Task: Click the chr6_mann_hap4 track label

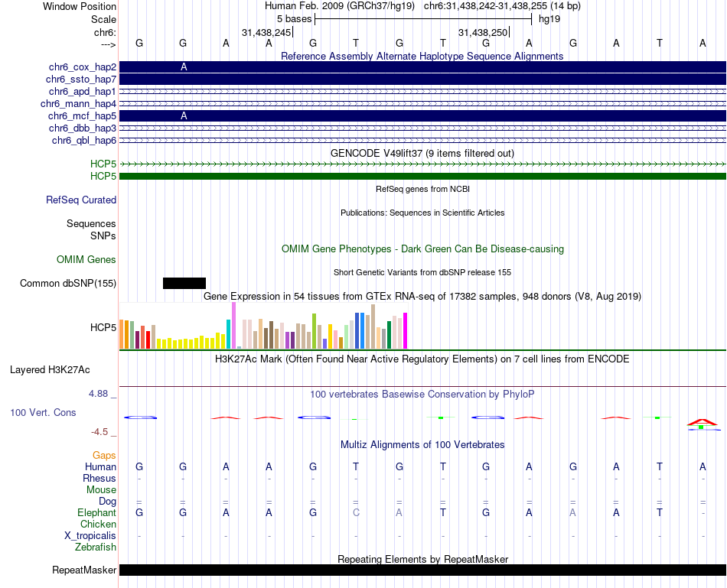Action: point(78,104)
